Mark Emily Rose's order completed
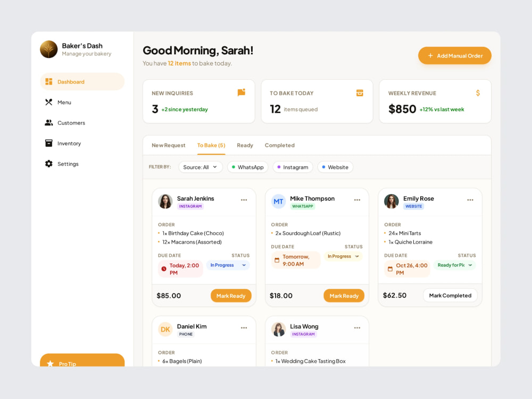Screen dimensions: 532x399 450,295
